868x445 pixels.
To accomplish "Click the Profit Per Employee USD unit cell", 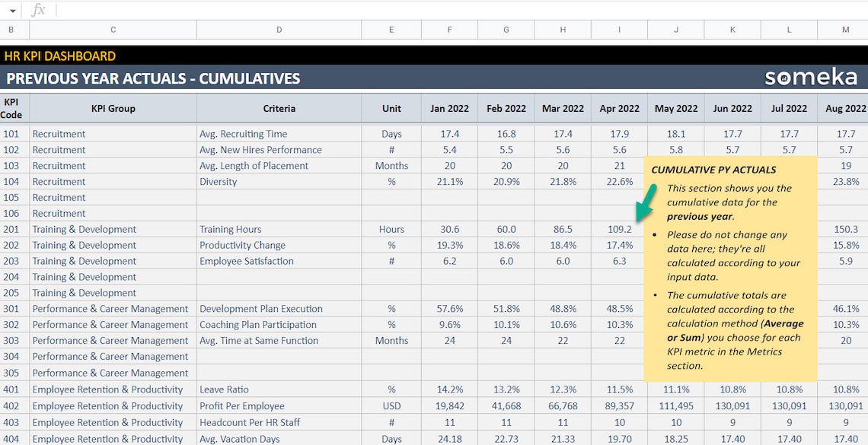I will point(391,405).
